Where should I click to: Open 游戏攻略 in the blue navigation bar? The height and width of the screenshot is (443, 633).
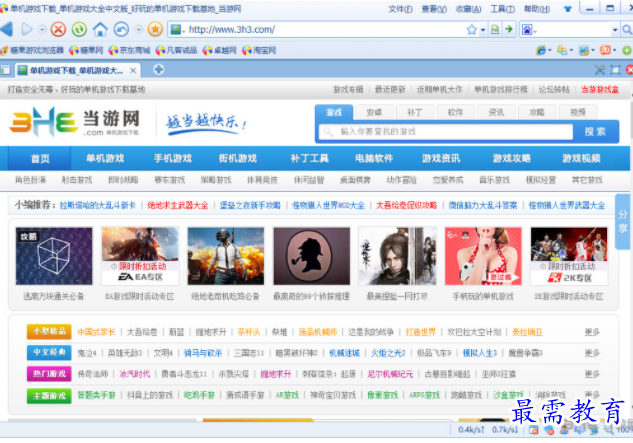pyautogui.click(x=512, y=158)
